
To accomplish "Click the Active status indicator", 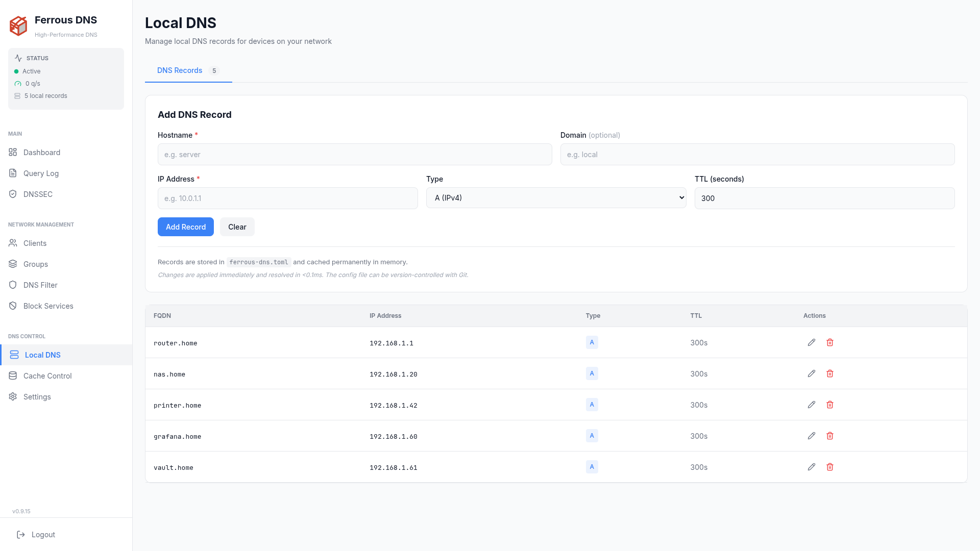I will [28, 71].
